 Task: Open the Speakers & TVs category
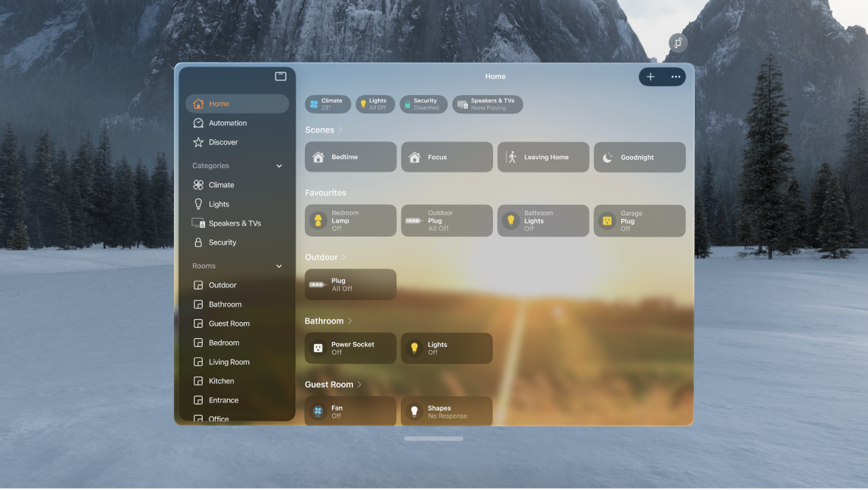click(198, 223)
